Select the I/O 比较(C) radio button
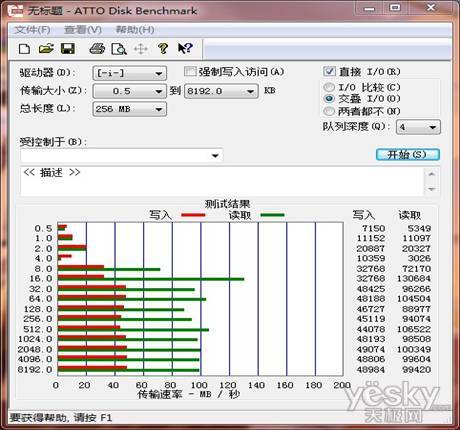Image resolution: width=460 pixels, height=430 pixels. tap(329, 87)
